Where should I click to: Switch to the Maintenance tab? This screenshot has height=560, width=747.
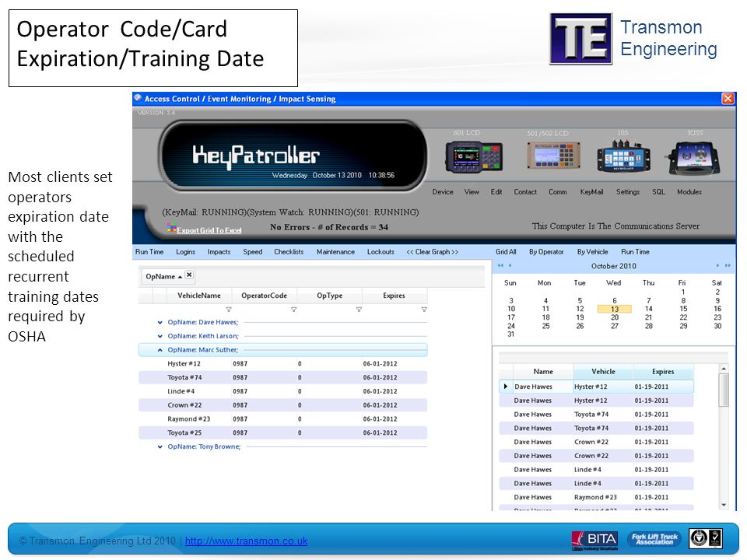pyautogui.click(x=335, y=252)
